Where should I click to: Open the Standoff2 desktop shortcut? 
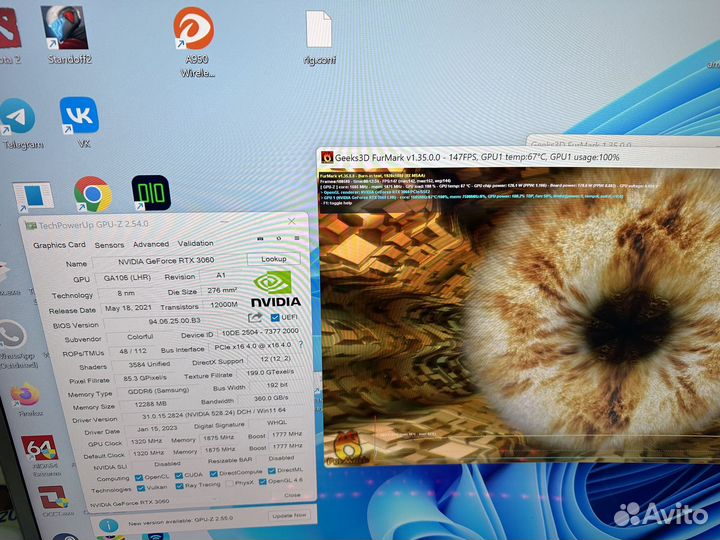click(x=64, y=30)
